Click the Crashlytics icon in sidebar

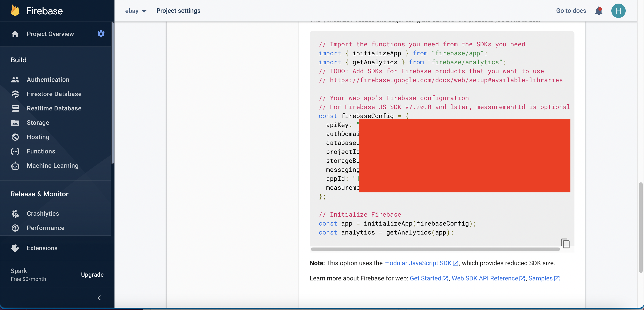click(15, 214)
